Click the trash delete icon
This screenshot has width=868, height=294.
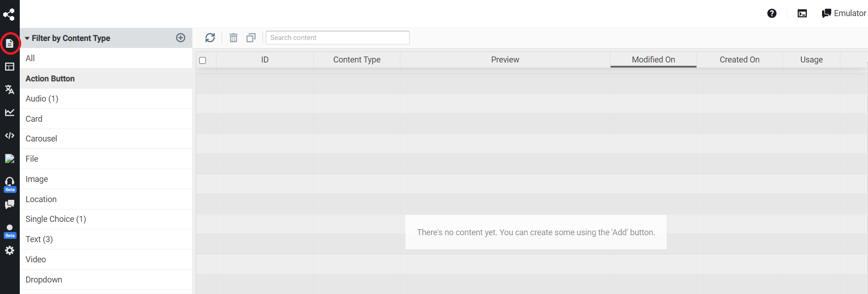[234, 38]
